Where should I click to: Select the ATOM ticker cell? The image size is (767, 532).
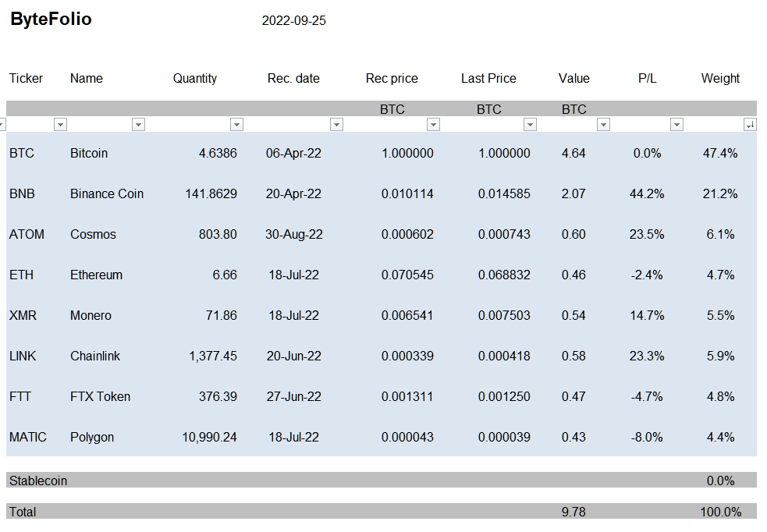(x=27, y=234)
